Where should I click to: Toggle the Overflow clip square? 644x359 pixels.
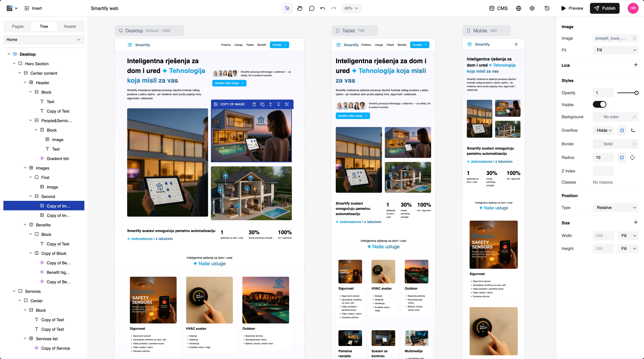click(x=622, y=130)
